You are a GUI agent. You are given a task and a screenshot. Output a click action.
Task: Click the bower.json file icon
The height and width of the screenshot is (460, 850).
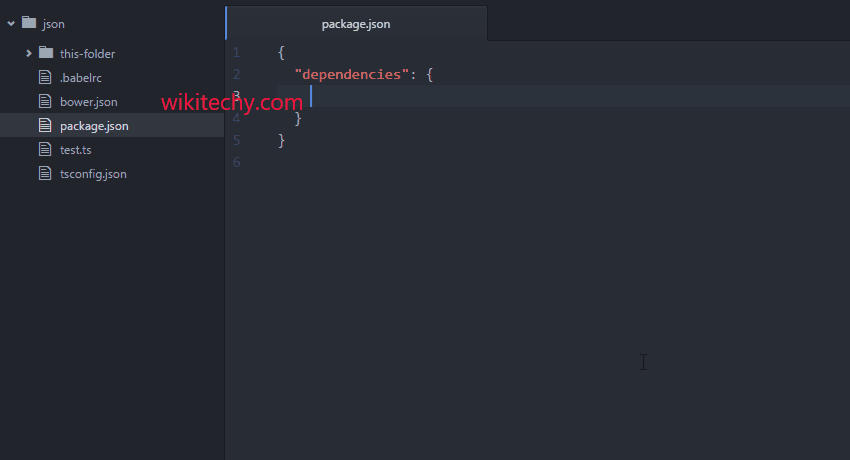(44, 101)
